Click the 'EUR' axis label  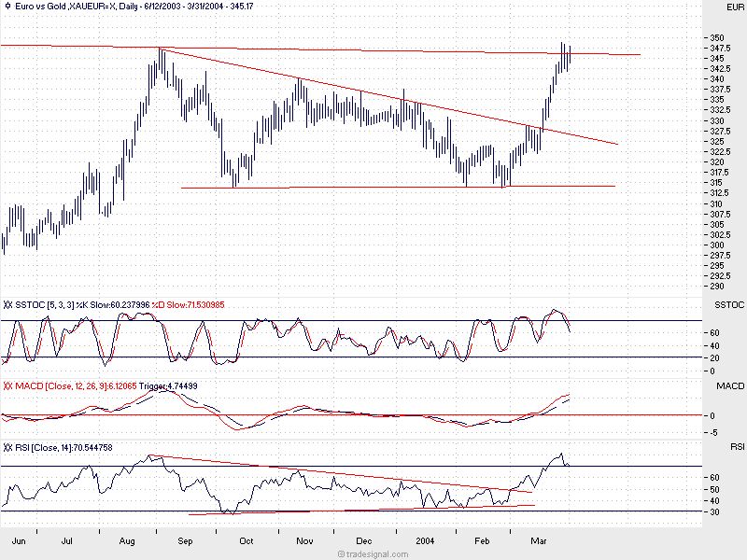pos(735,7)
